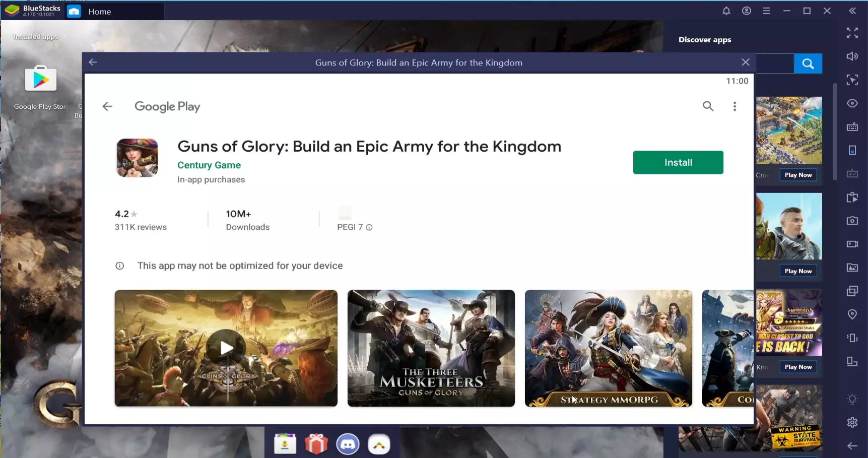Click the Discover apps search button
Viewport: 868px width, 458px height.
808,63
